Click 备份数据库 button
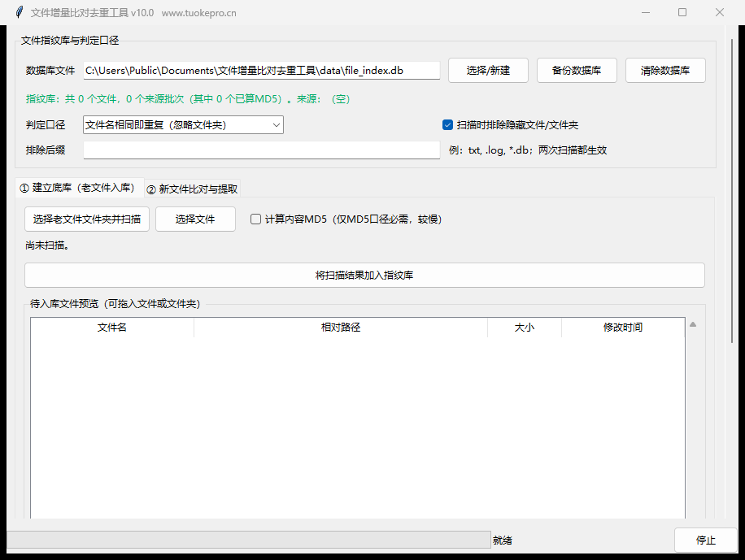The height and width of the screenshot is (560, 745). point(577,70)
